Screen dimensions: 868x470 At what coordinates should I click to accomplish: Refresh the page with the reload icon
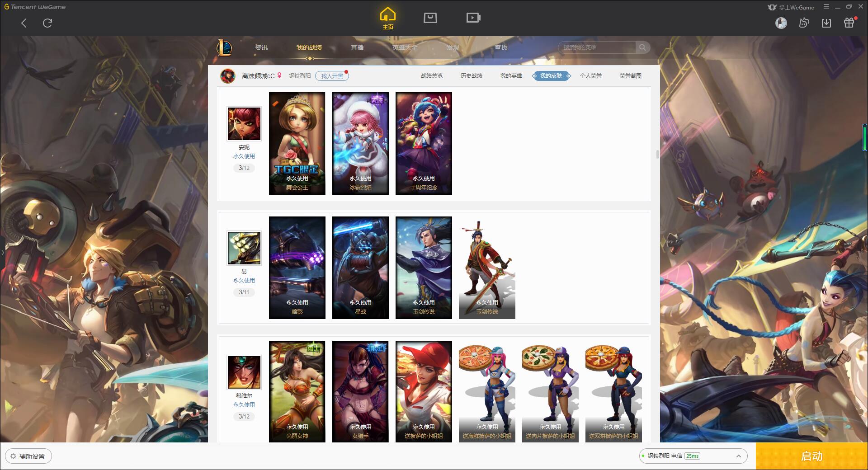tap(47, 23)
